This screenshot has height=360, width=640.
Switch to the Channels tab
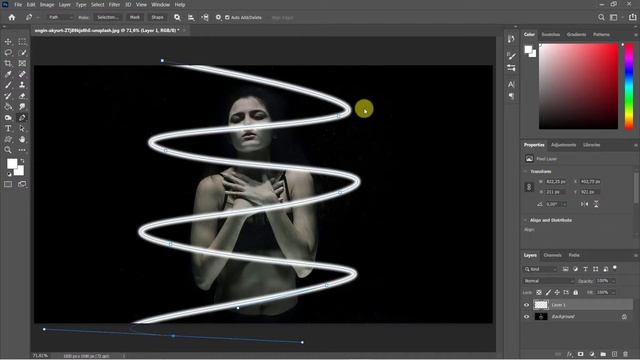coord(552,255)
